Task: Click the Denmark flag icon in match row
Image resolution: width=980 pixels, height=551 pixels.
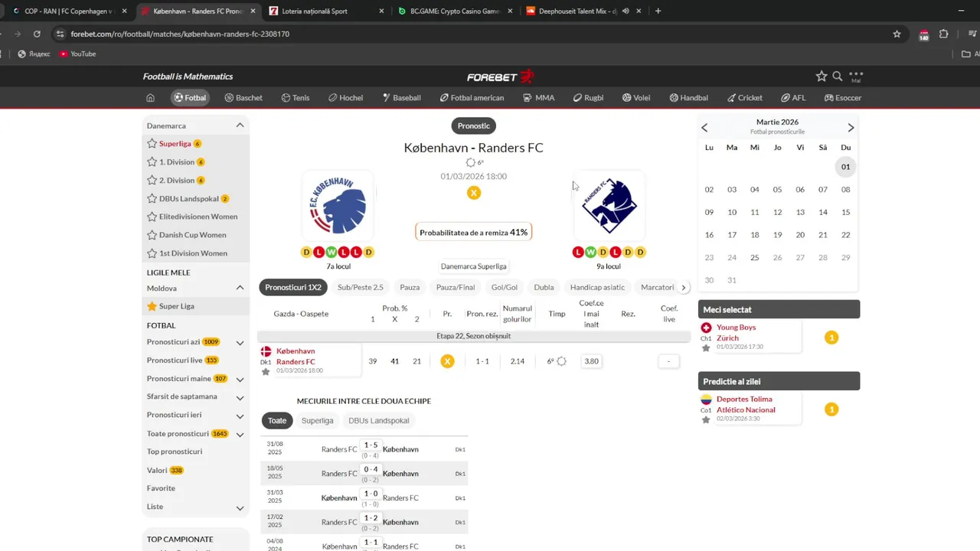Action: point(266,351)
